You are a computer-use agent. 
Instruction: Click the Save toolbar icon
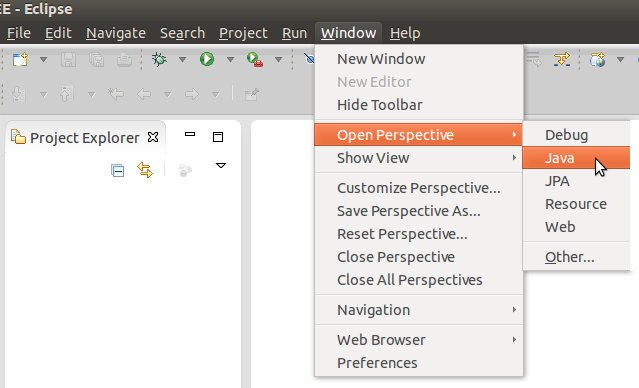pyautogui.click(x=68, y=60)
